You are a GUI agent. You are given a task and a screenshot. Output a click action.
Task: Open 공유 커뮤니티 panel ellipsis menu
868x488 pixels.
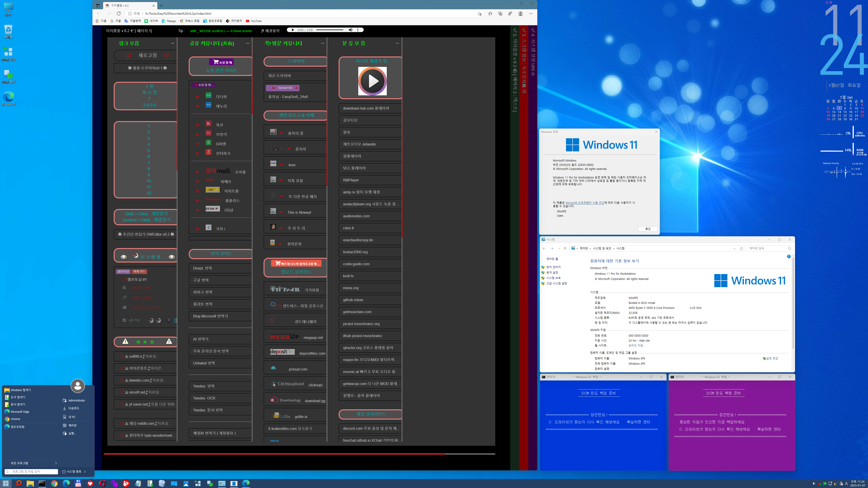[x=248, y=43]
